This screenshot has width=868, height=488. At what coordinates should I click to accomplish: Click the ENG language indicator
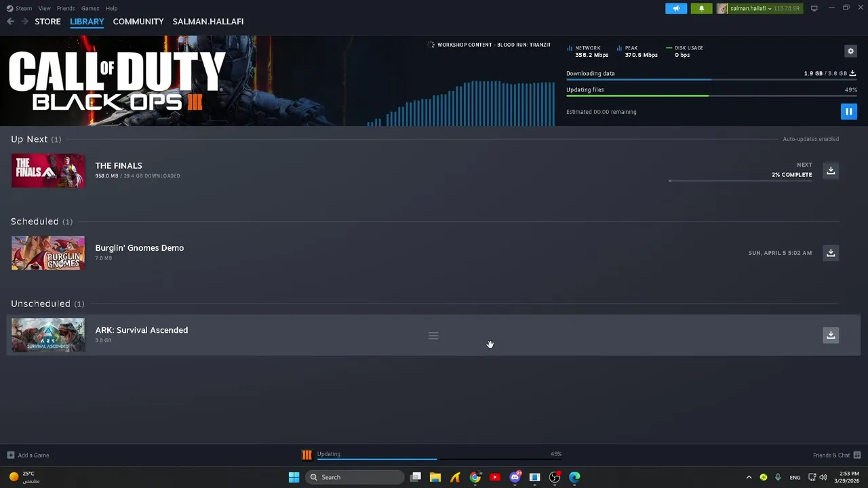pyautogui.click(x=795, y=477)
